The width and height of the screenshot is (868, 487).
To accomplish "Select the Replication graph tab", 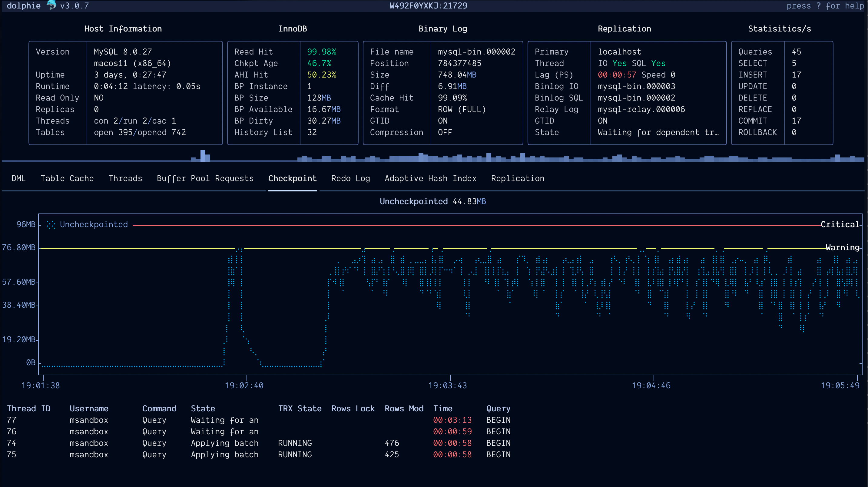I will pyautogui.click(x=518, y=178).
